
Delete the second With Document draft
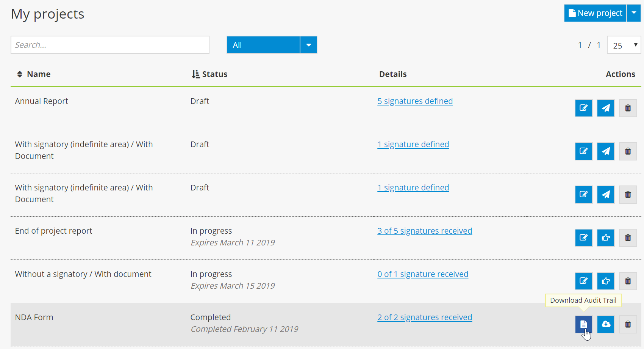(x=628, y=194)
